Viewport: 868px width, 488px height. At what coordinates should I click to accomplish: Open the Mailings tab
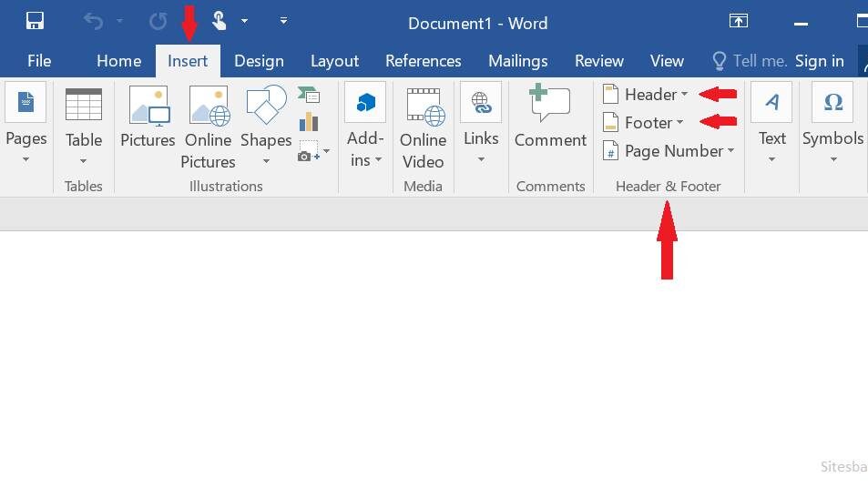[518, 61]
